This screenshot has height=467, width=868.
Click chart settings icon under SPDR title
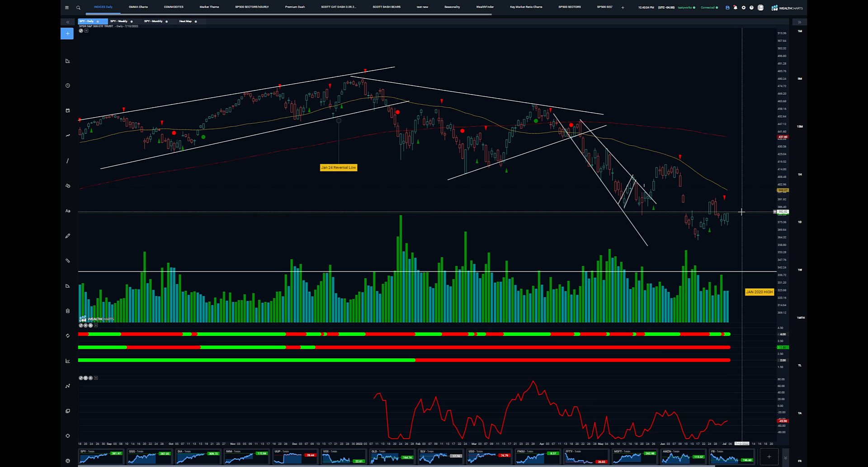pyautogui.click(x=81, y=31)
